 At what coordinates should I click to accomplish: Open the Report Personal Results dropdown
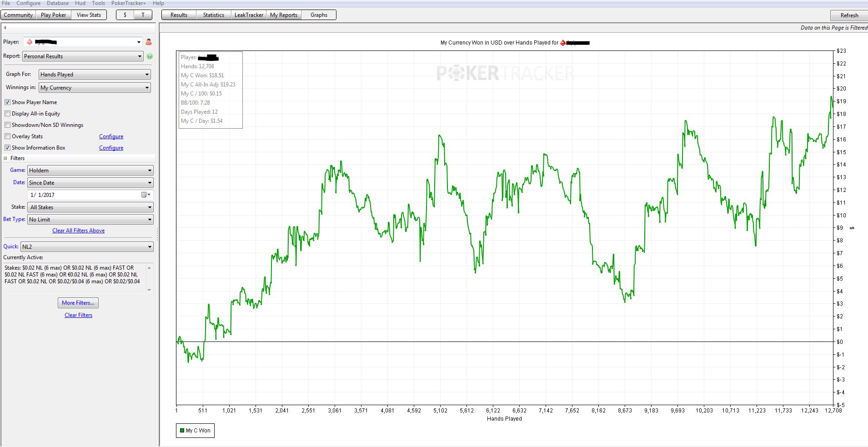point(83,56)
